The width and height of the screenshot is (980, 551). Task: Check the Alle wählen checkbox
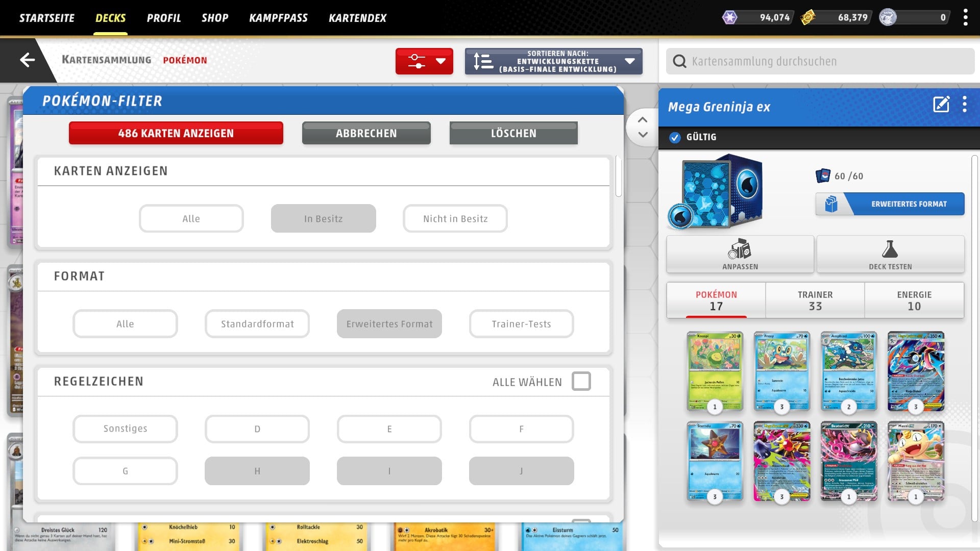coord(581,381)
